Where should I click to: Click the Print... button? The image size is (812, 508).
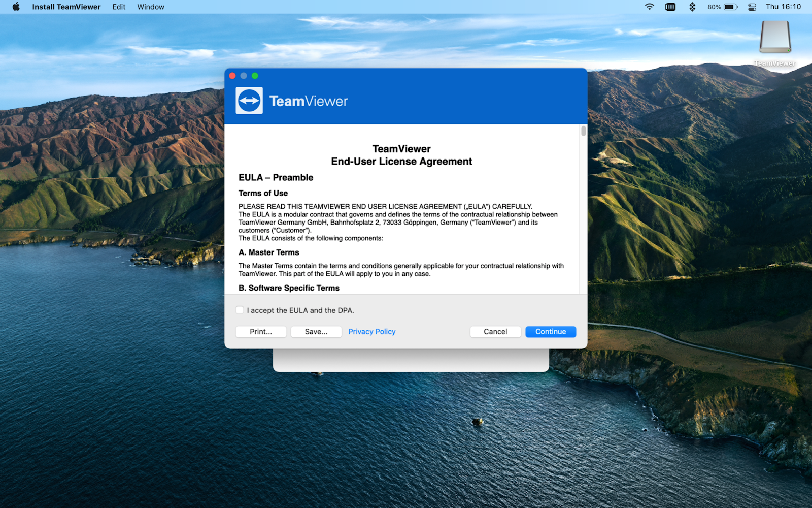coord(261,332)
